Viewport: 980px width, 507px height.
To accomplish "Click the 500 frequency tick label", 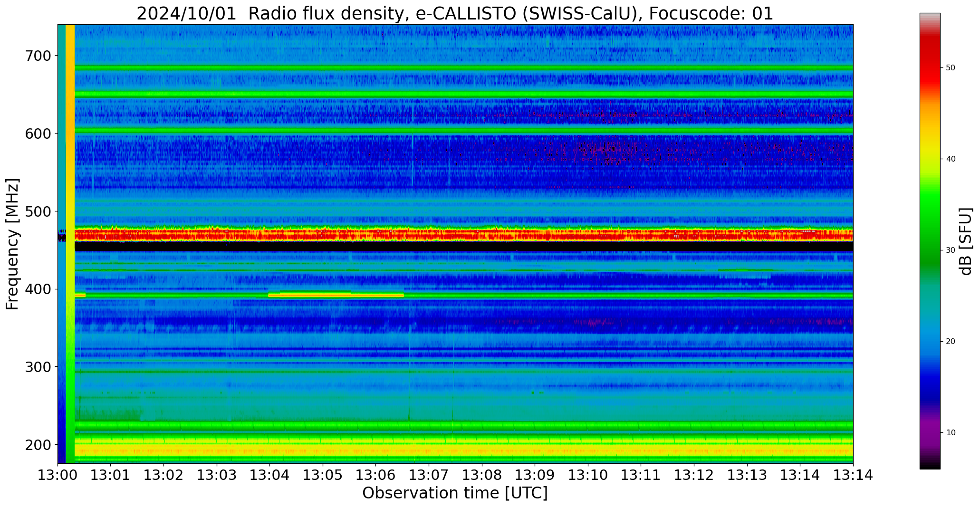I will (x=38, y=211).
